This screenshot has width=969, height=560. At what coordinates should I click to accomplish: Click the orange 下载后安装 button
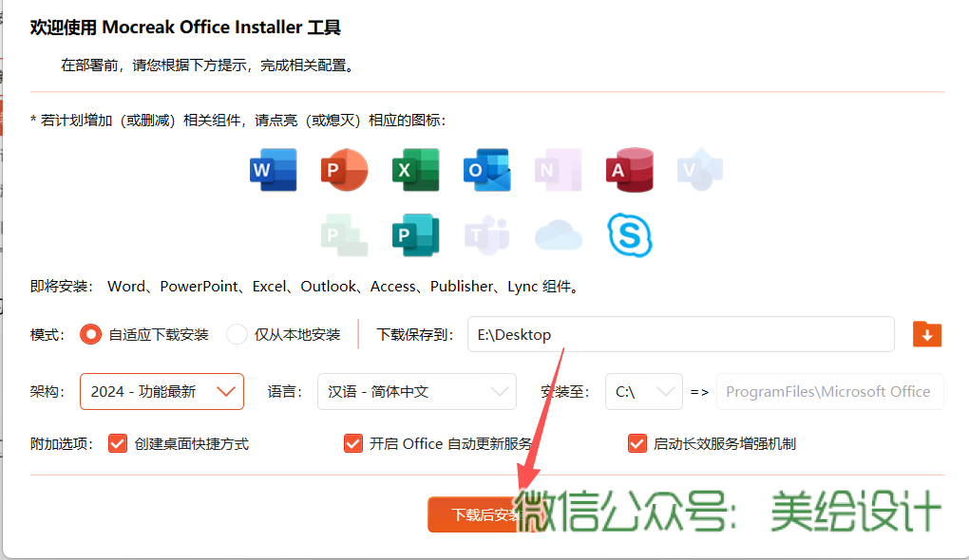pyautogui.click(x=475, y=514)
